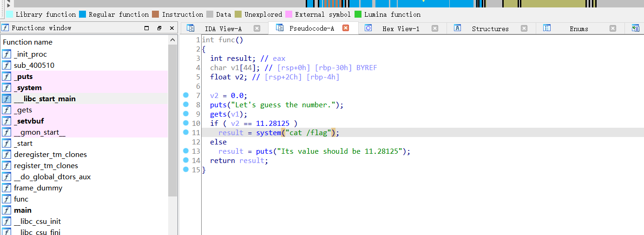Toggle breakpoint dot on line 9
Viewport: 644px width, 235px height.
[186, 114]
